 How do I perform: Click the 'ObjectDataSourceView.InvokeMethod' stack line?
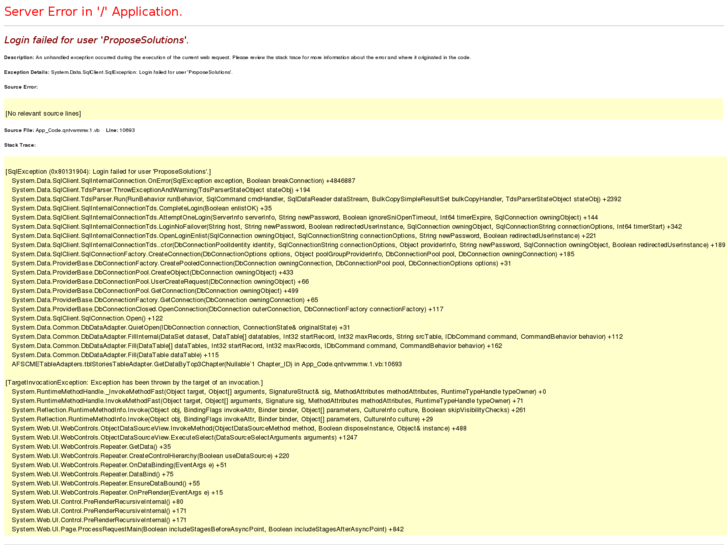coord(239,429)
